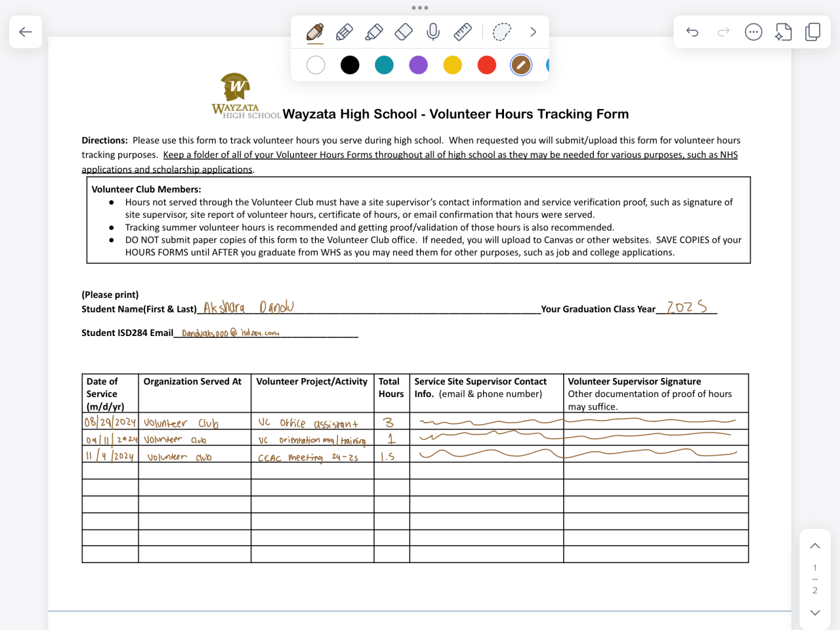Open the more options ellipsis menu
The image size is (840, 630).
point(753,32)
